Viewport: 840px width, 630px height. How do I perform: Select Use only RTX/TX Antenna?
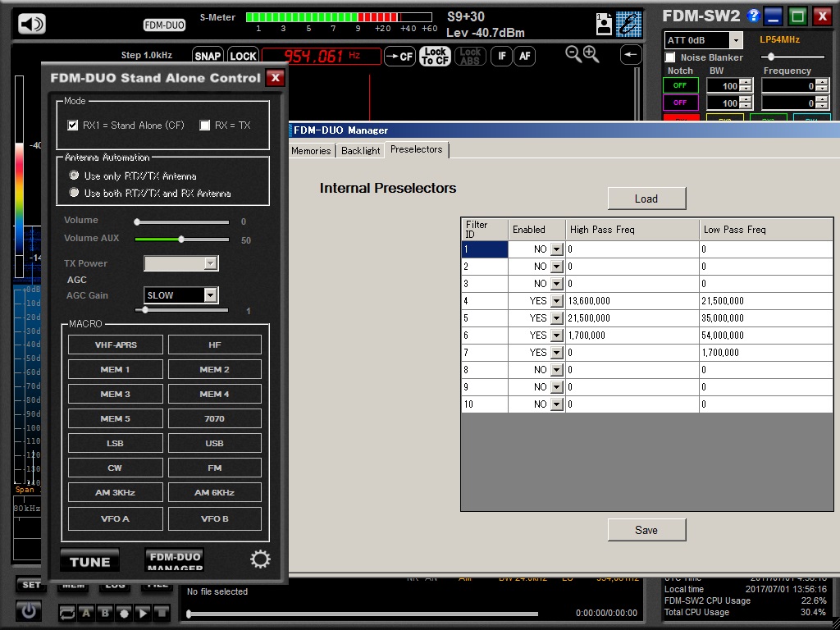[x=74, y=176]
